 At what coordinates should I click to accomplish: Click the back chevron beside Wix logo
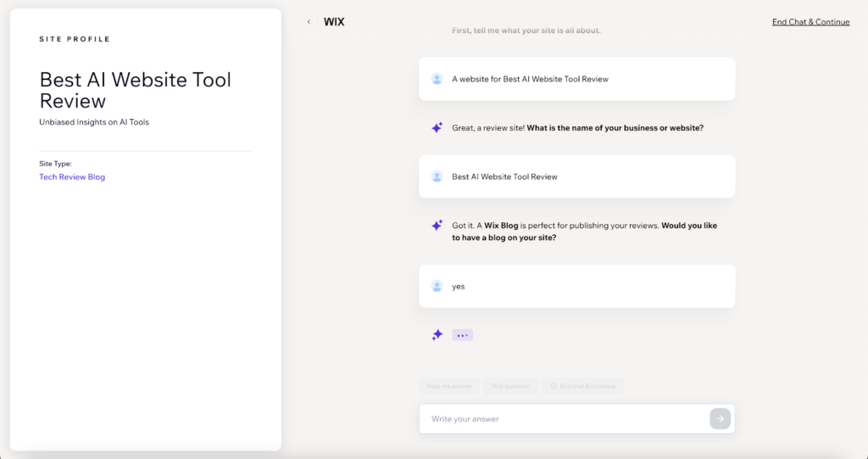pyautogui.click(x=309, y=22)
